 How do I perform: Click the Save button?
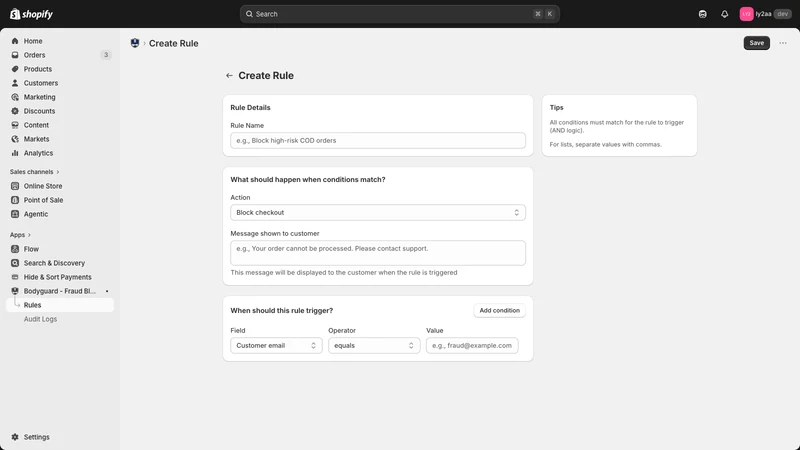tap(756, 43)
